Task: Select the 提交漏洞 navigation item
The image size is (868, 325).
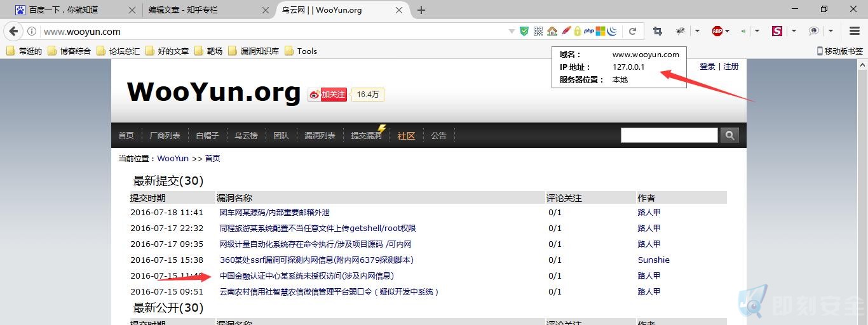Action: (x=366, y=135)
